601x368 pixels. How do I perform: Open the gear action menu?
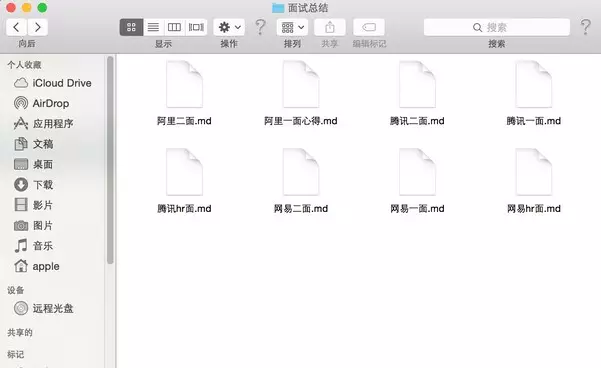pos(229,27)
